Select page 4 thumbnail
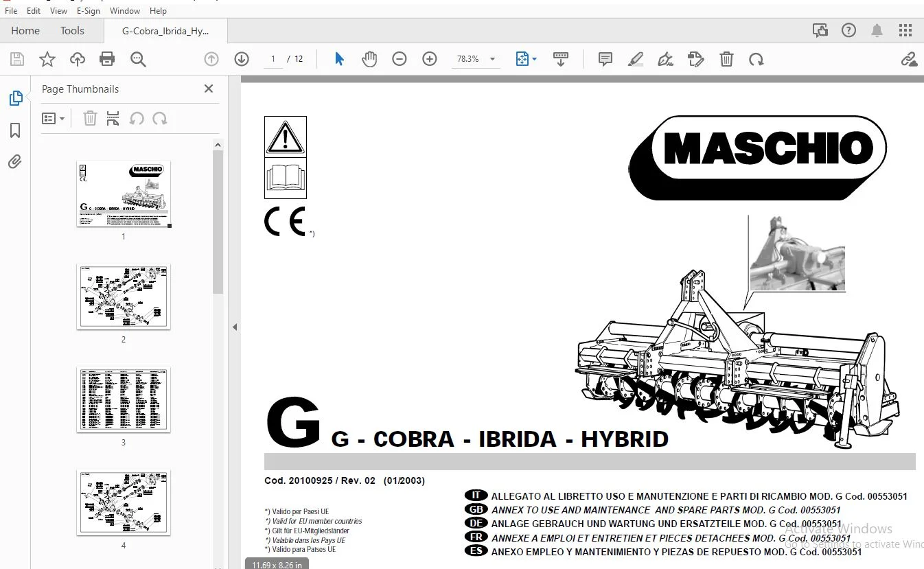The width and height of the screenshot is (924, 569). click(x=124, y=502)
